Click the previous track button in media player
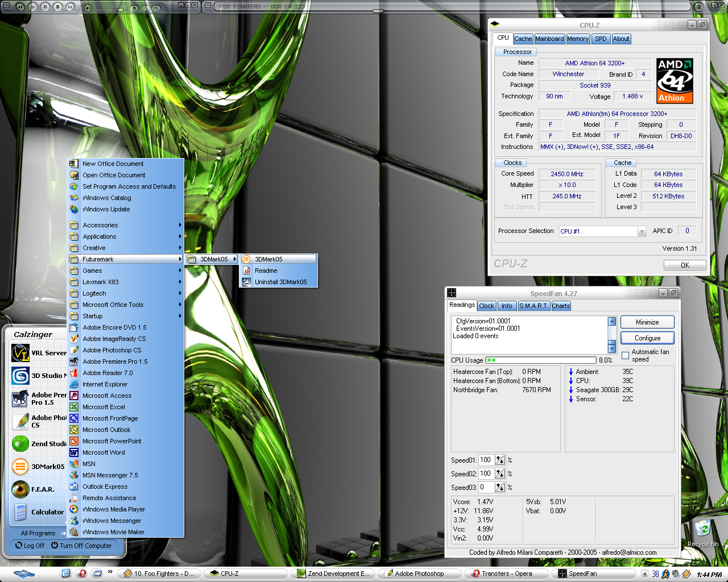The image size is (728, 582). 20,7
